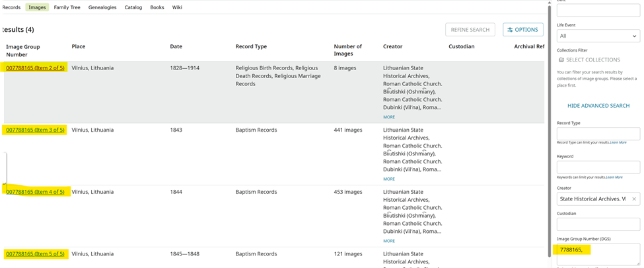Click the Select Collections icon
Viewport: 644px width, 268px height.
click(561, 60)
